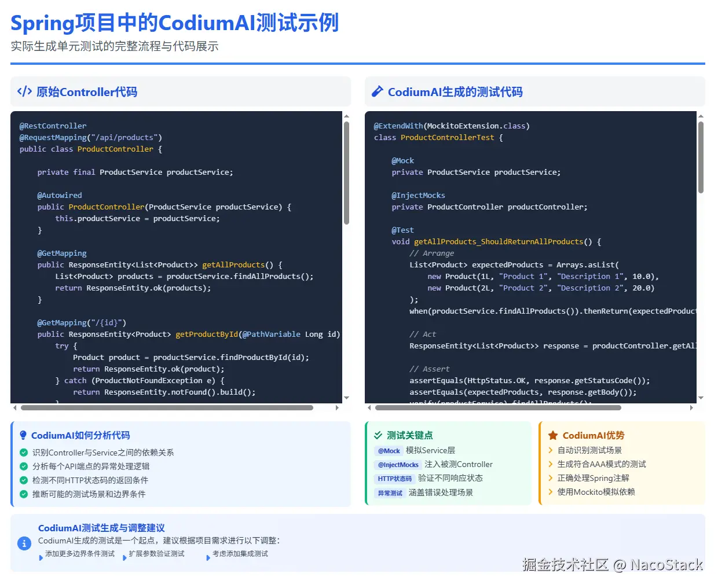Click the down arrow of test code vertical scrollbar
Image resolution: width=718 pixels, height=588 pixels.
click(701, 398)
